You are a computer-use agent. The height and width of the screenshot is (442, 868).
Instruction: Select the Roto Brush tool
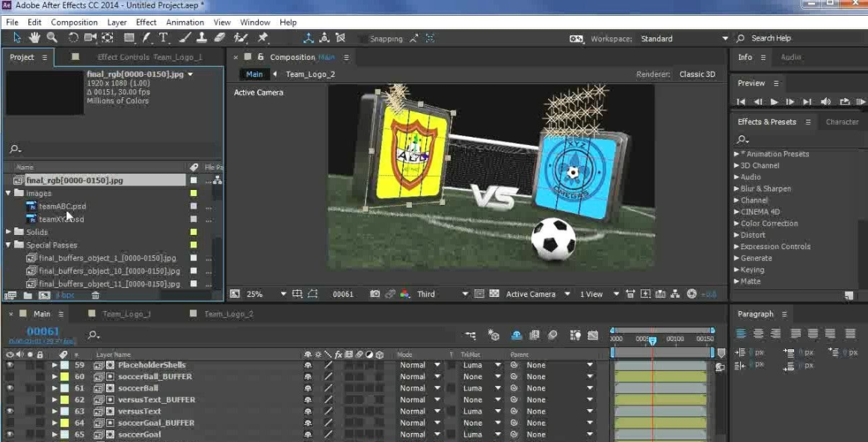[240, 37]
